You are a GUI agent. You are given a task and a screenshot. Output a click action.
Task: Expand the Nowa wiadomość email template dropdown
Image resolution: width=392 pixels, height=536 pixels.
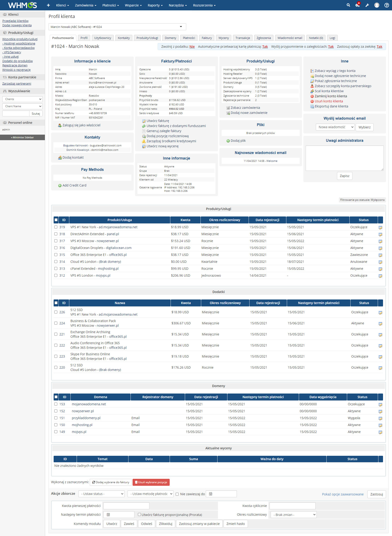coord(335,127)
